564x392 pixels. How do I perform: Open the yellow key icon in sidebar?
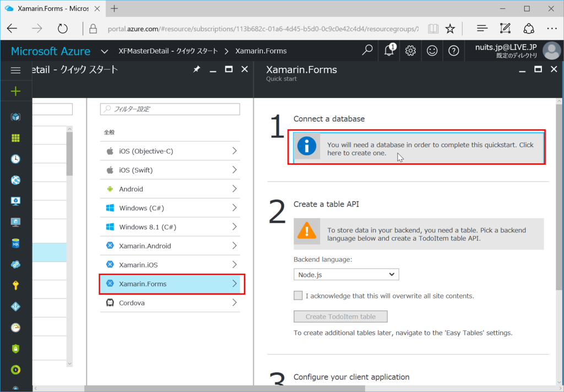(15, 286)
